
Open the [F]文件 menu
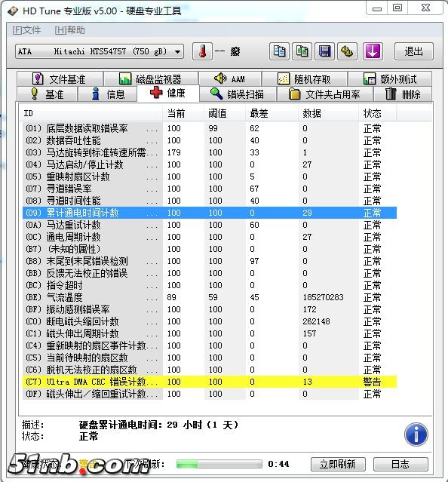(26, 30)
